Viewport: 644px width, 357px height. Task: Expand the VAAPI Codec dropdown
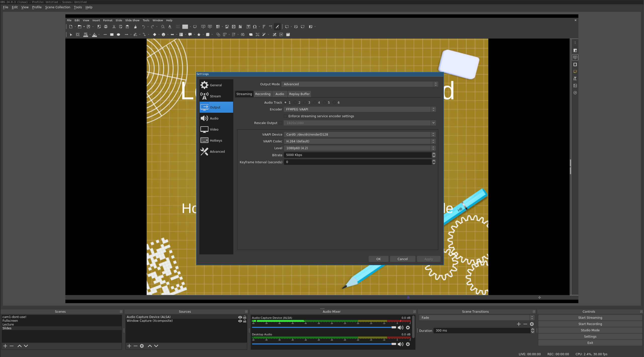tap(360, 141)
